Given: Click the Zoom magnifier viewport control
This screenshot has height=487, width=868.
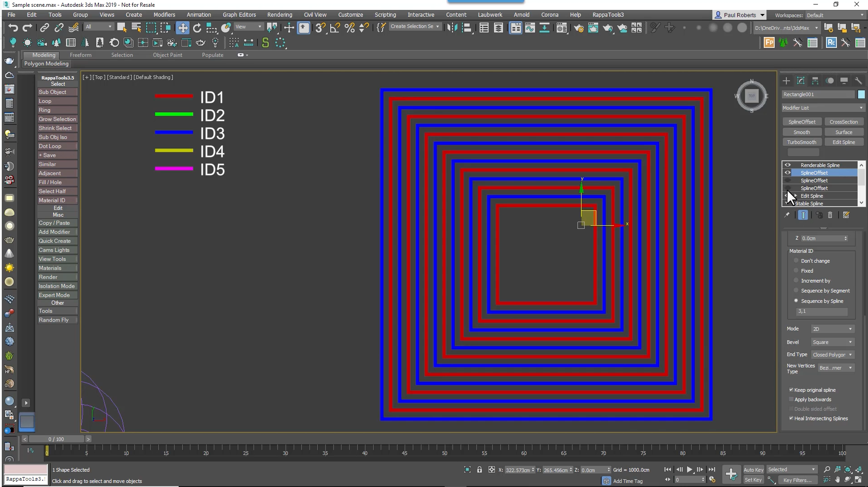Looking at the screenshot, I should (x=826, y=470).
